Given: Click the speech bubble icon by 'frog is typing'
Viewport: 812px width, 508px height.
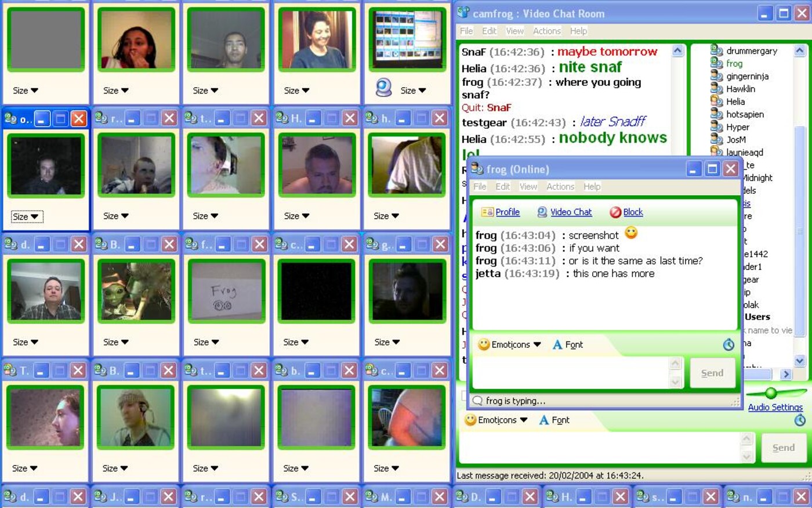Looking at the screenshot, I should pos(477,401).
